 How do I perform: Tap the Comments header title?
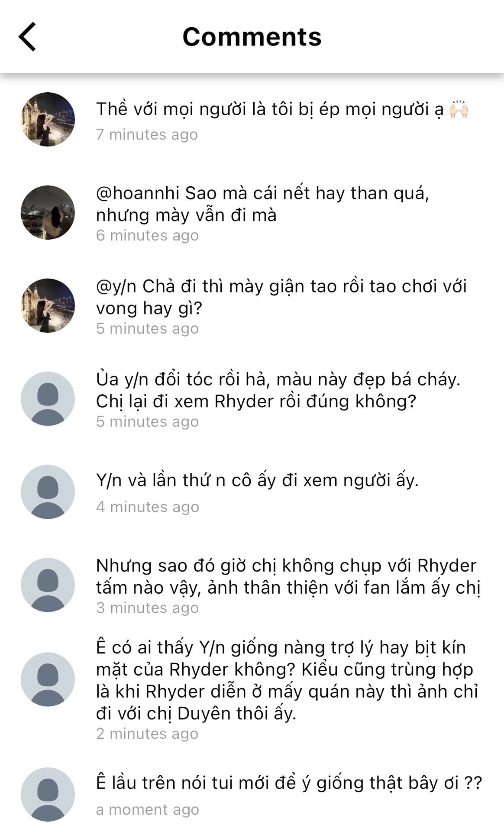click(252, 37)
